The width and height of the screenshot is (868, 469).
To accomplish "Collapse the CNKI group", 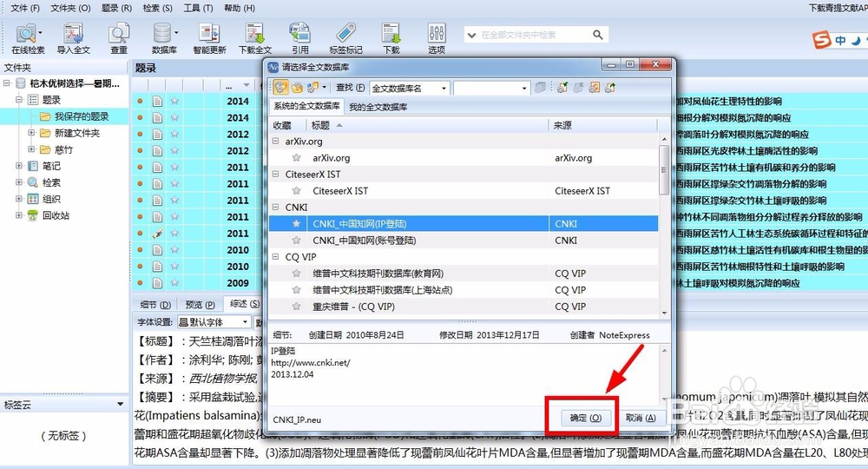I will point(276,207).
